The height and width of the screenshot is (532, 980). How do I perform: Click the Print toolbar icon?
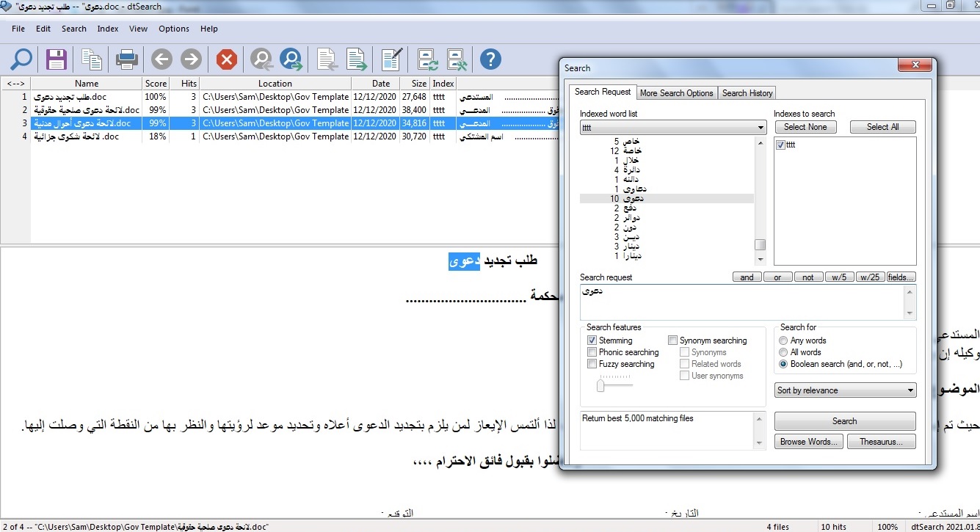127,59
